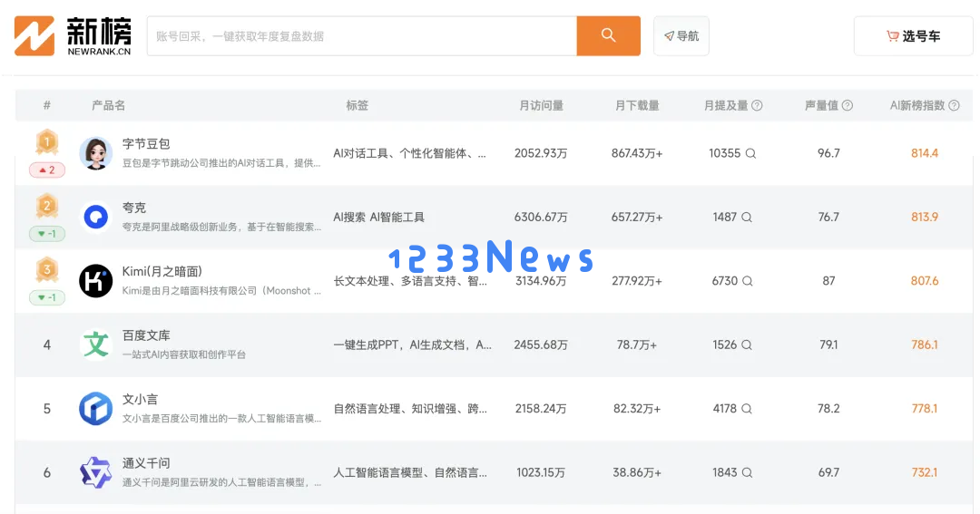Click the NEWRANK.CN logo
The image size is (980, 514).
(x=73, y=36)
